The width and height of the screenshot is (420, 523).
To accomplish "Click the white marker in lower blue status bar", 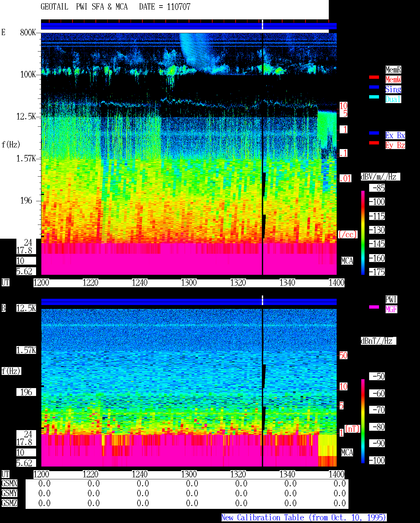I will (262, 300).
